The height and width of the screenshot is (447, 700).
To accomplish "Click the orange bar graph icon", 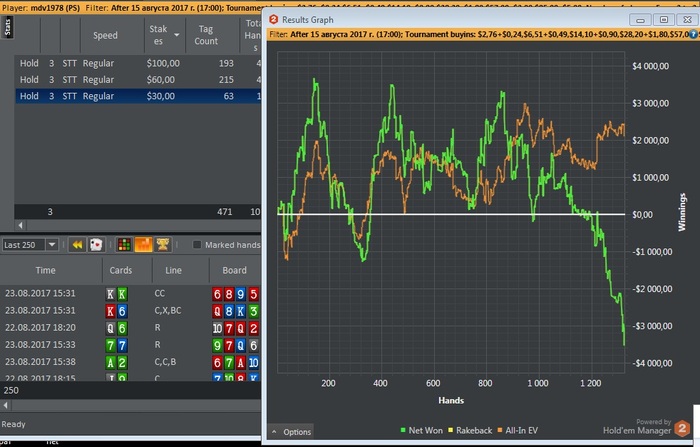I will tap(143, 245).
